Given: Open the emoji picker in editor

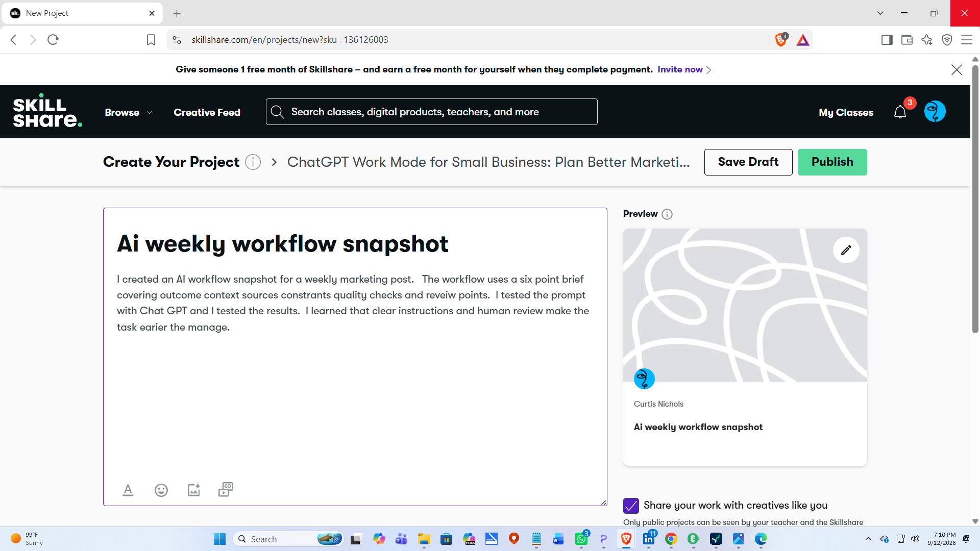Looking at the screenshot, I should (x=161, y=490).
